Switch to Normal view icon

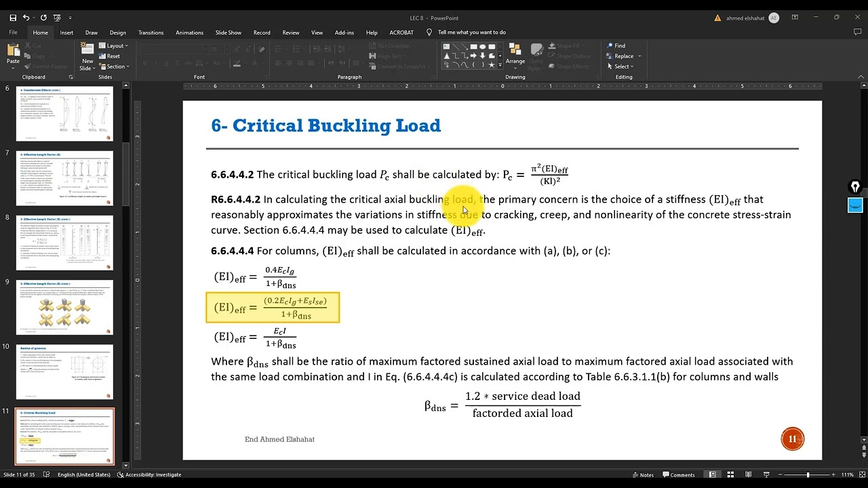(713, 474)
